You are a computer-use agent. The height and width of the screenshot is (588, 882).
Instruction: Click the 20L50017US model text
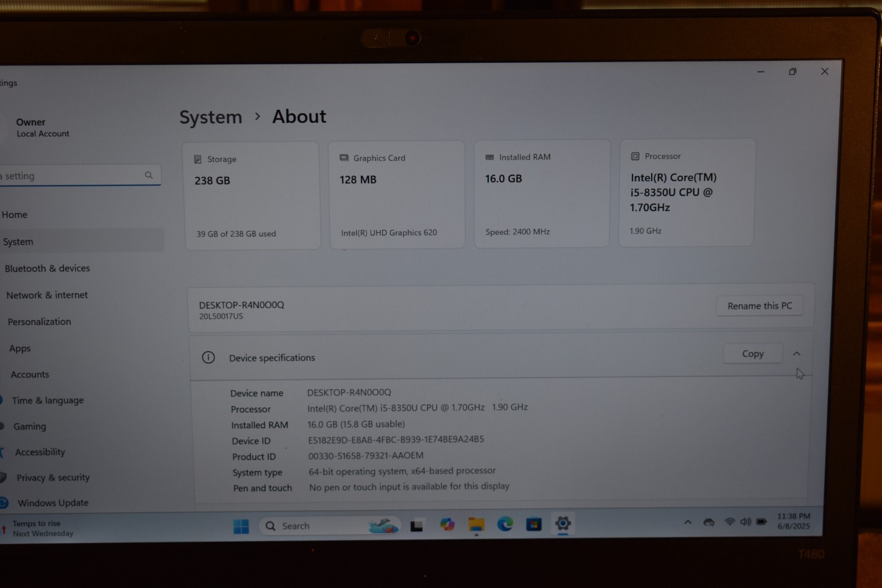[x=221, y=316]
